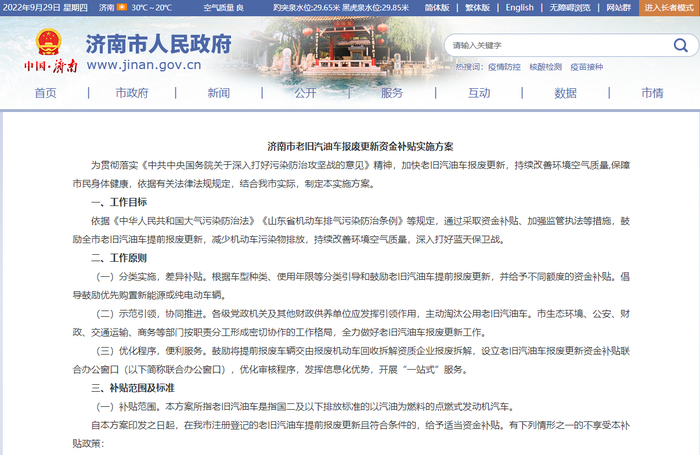
Task: Open the 互动 navigation tab
Action: pos(479,93)
